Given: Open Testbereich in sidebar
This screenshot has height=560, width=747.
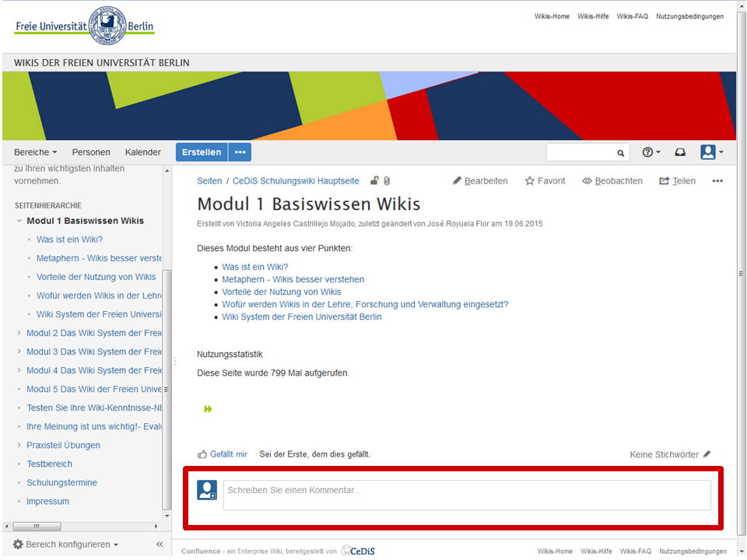Looking at the screenshot, I should [50, 464].
